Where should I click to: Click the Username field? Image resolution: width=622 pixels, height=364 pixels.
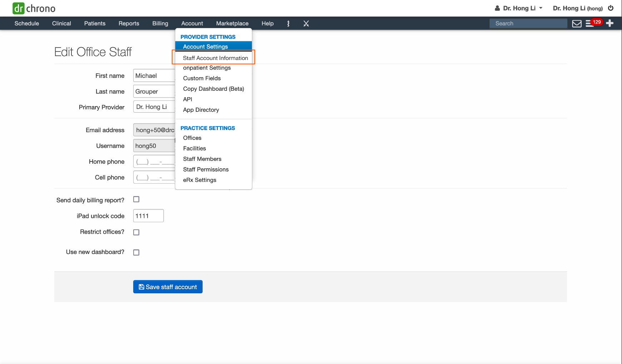(154, 146)
